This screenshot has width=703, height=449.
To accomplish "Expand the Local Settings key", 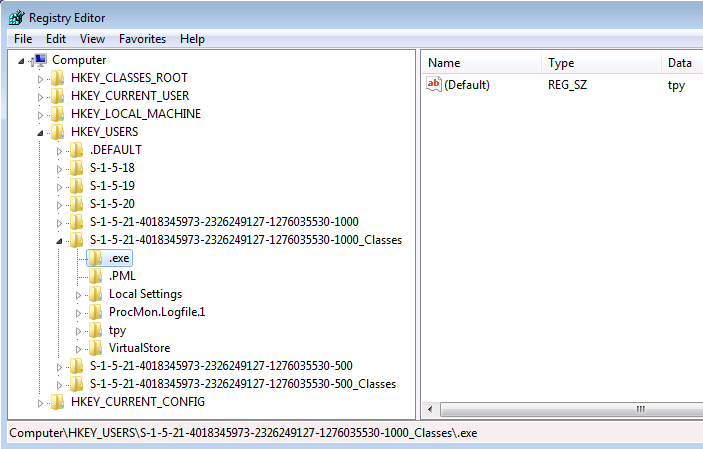I will click(80, 294).
